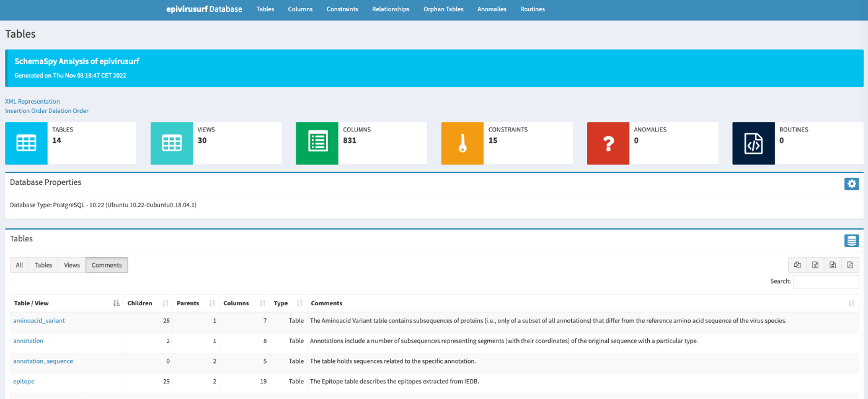Click Children value 28 in aminoacid_variant row
This screenshot has width=868, height=399.
coord(166,321)
